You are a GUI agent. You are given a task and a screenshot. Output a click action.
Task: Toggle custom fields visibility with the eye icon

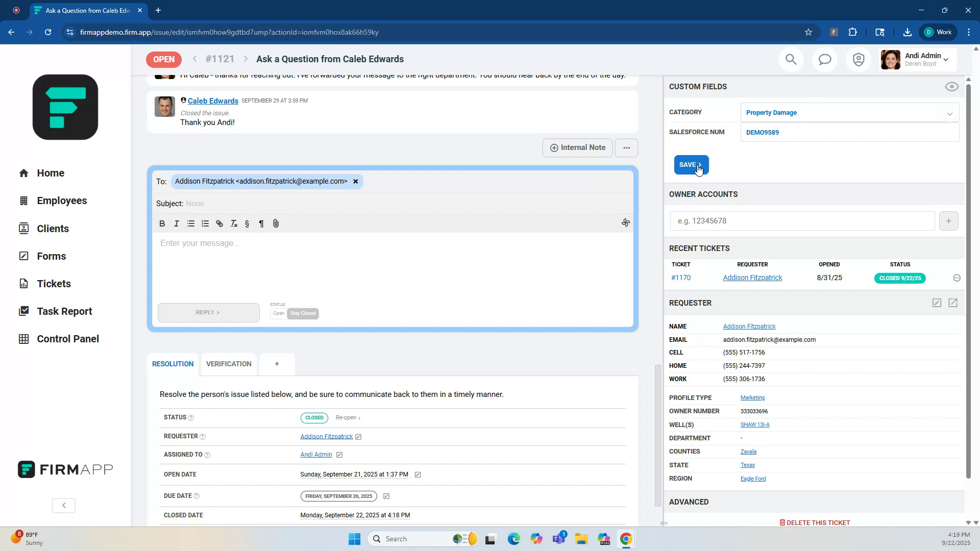click(x=951, y=87)
